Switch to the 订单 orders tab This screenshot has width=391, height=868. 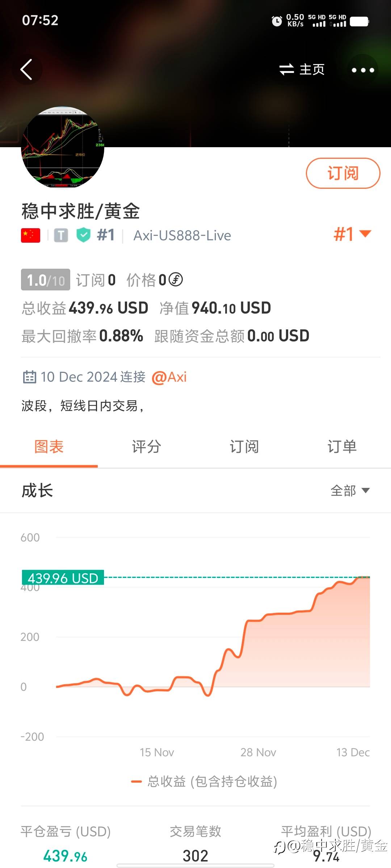pos(342,447)
